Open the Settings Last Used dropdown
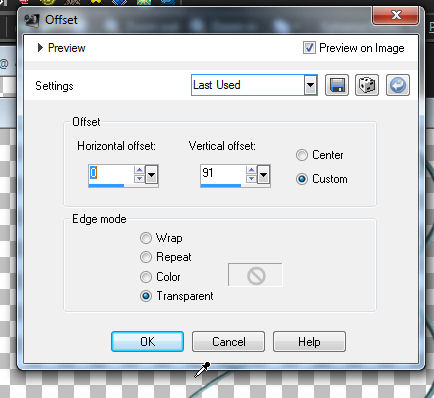The image size is (434, 398). tap(310, 85)
